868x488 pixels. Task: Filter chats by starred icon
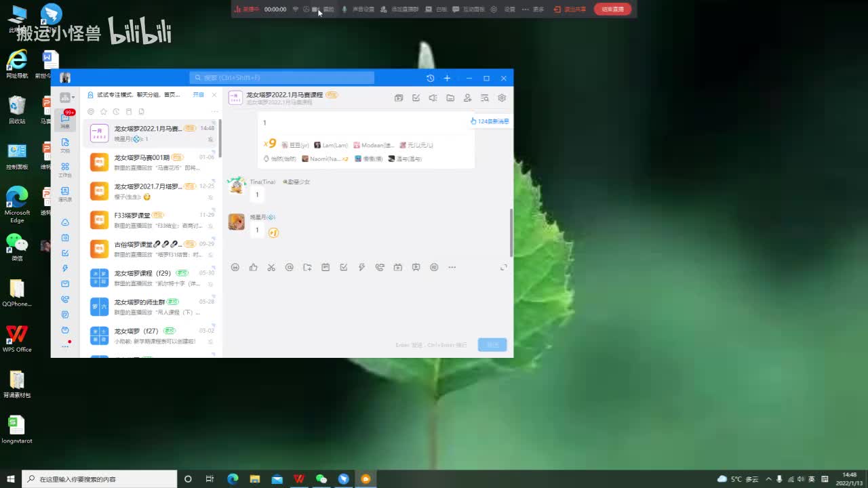coord(104,112)
